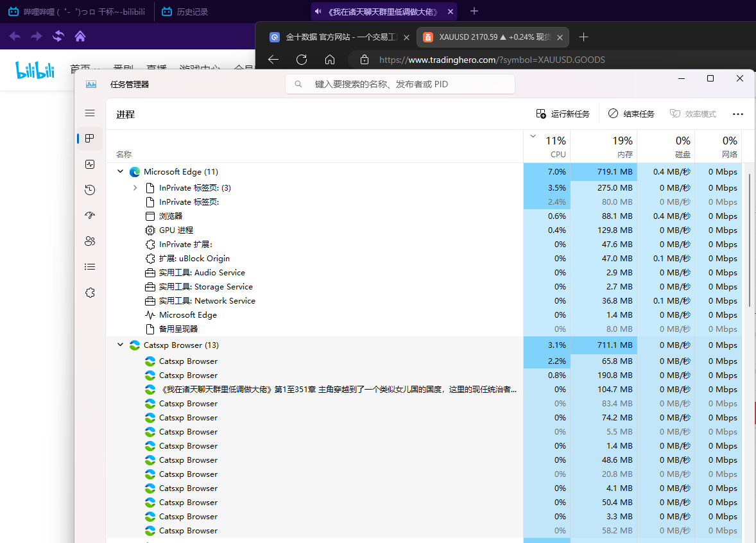756x543 pixels.
Task: Open the Users page in sidebar
Action: 90,241
